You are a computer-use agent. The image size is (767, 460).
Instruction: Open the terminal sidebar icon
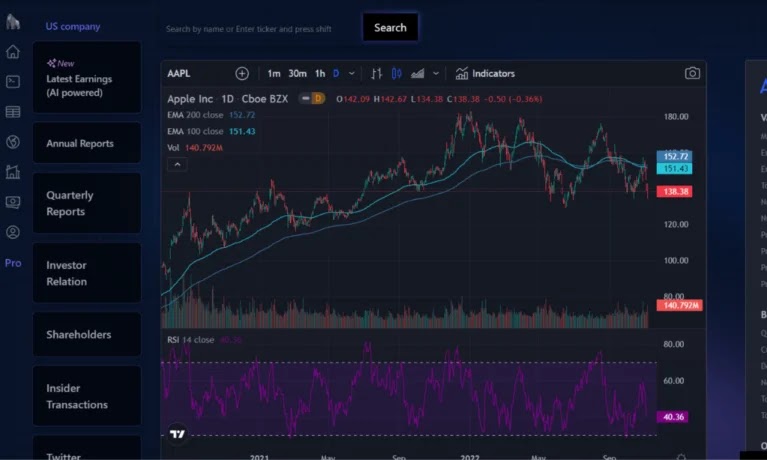(x=13, y=81)
